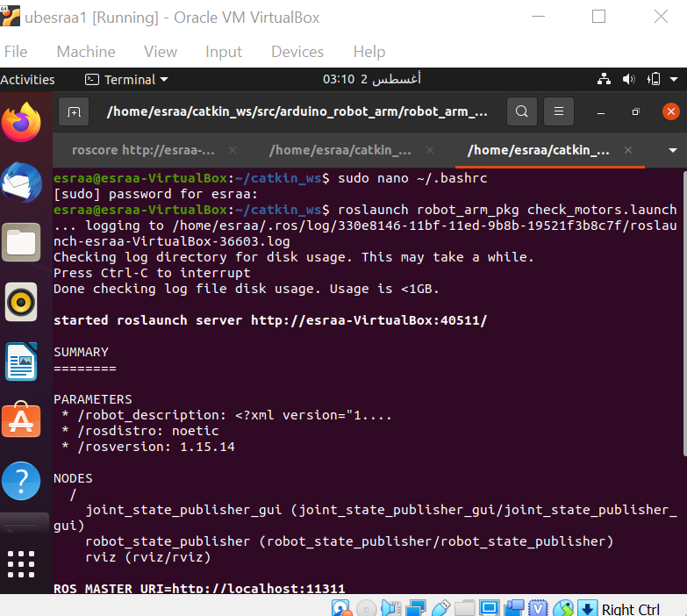This screenshot has width=687, height=616.
Task: Click the network icon in the top bar
Action: click(604, 79)
